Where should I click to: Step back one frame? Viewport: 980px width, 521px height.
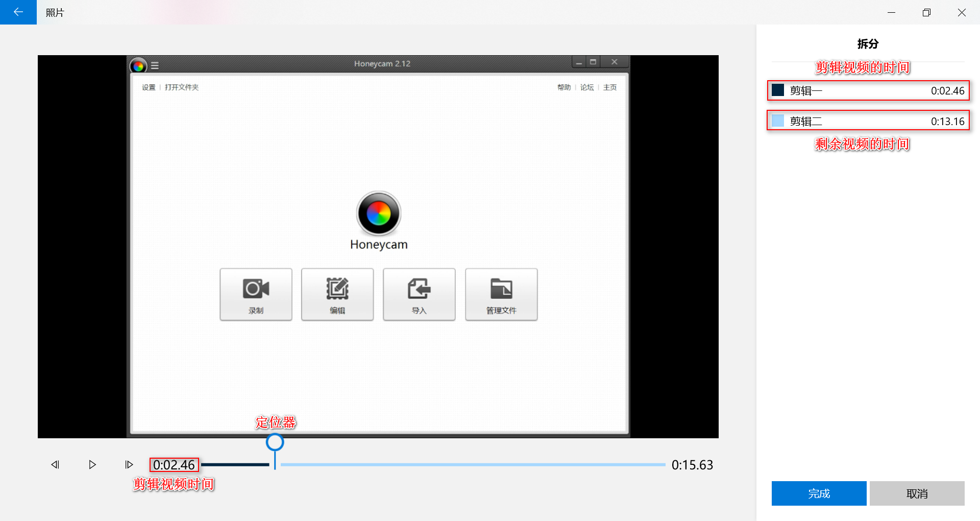[55, 464]
